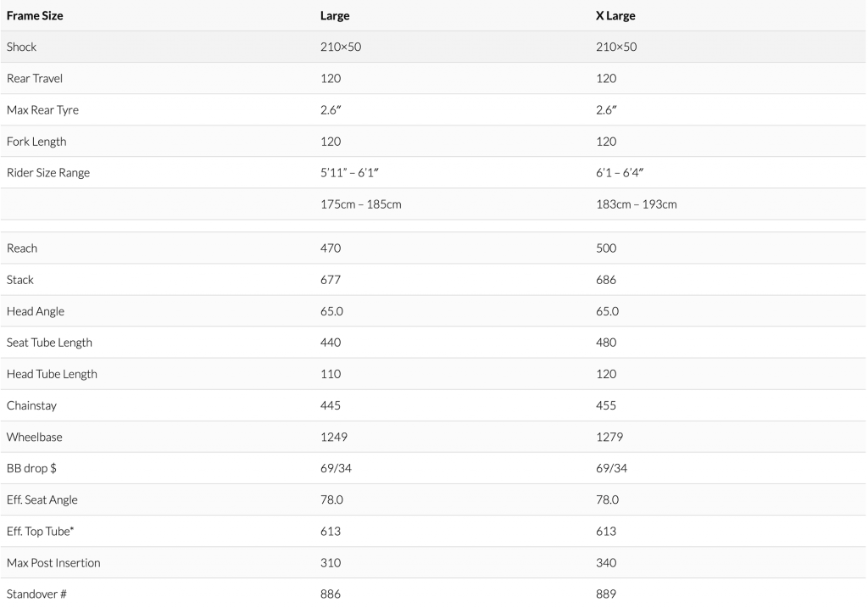Click the Chainstay value 445
The width and height of the screenshot is (868, 608).
click(x=331, y=405)
